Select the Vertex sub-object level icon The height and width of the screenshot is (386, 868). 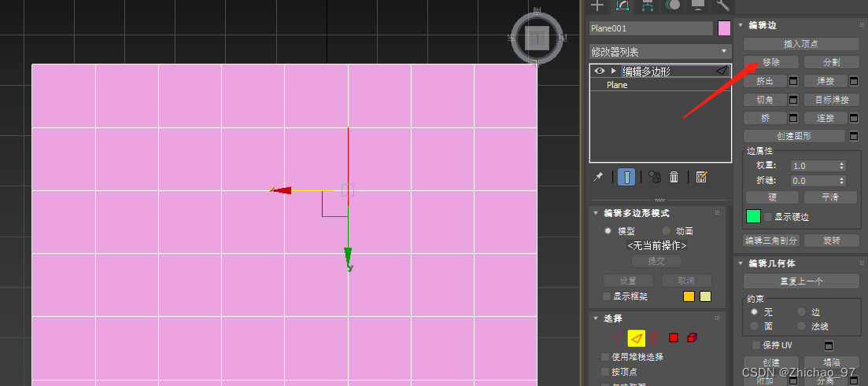point(615,337)
